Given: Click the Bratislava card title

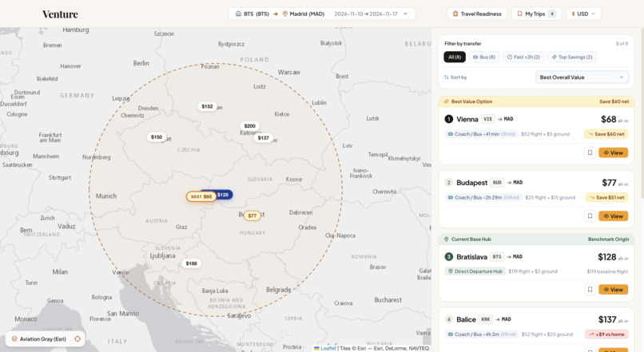Looking at the screenshot, I should coord(471,257).
